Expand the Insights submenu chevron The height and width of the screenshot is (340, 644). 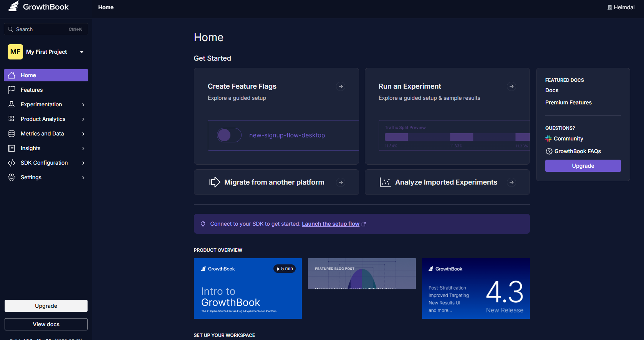83,149
